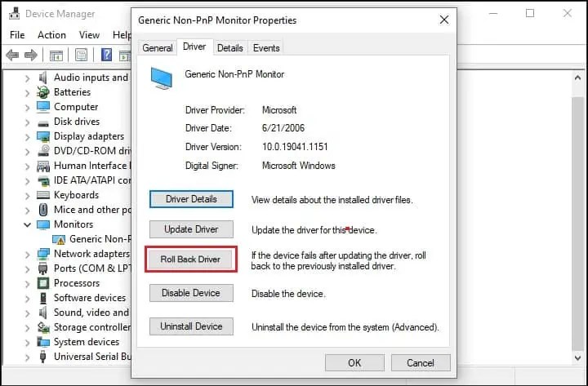Viewport: 588px width, 386px height.
Task: Click the Universal Serial Bus icon
Action: (x=43, y=357)
